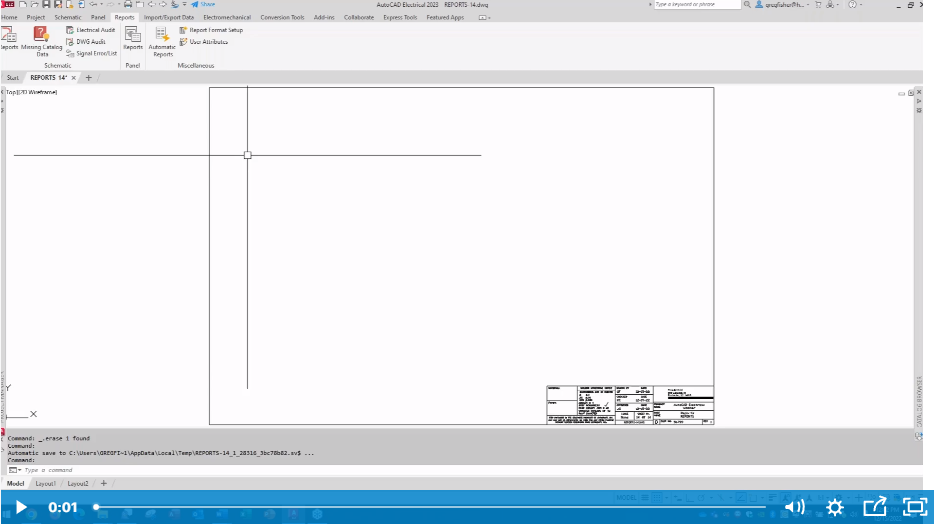
Task: Open the AutoCAD application menu logo
Action: pos(8,4)
